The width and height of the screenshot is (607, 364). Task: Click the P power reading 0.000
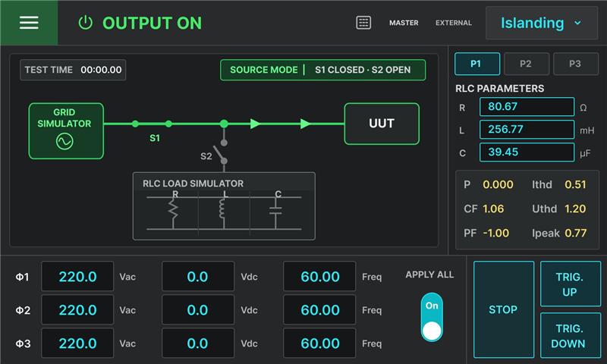[498, 184]
